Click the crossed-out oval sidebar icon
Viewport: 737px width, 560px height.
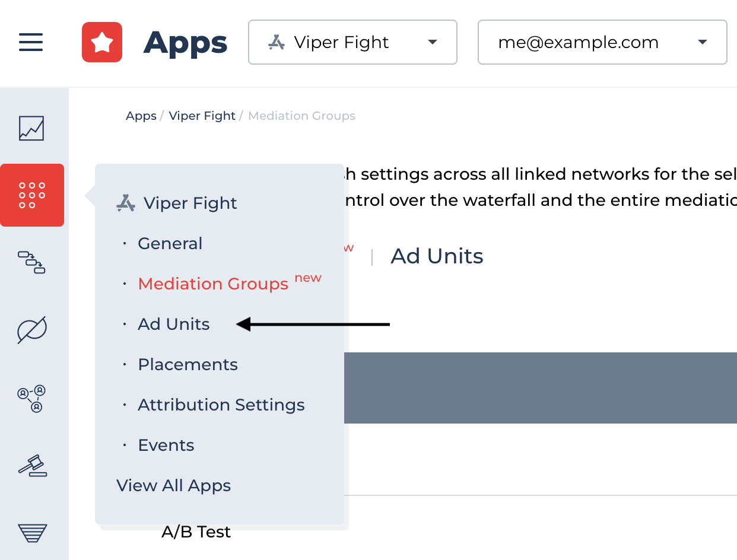[32, 330]
